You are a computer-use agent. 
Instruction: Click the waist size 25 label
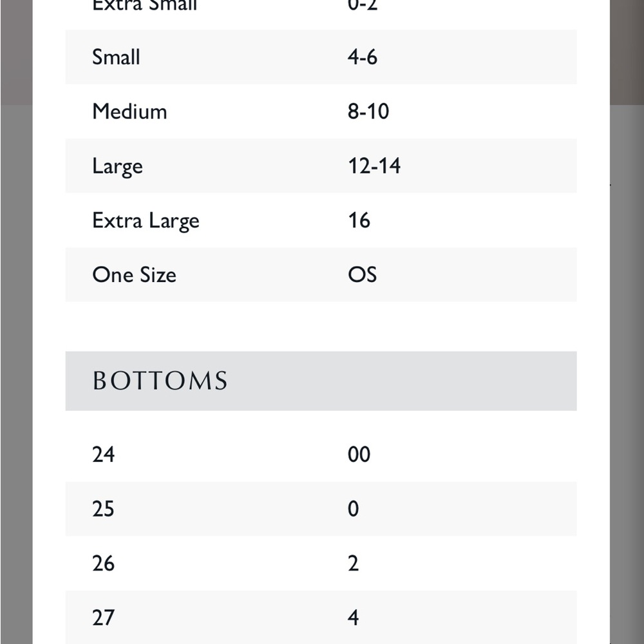(x=104, y=509)
